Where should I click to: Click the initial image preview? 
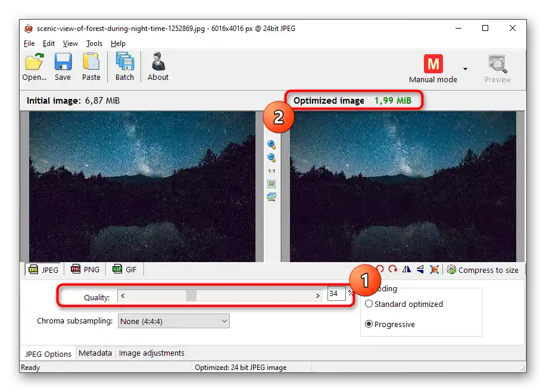coord(142,186)
